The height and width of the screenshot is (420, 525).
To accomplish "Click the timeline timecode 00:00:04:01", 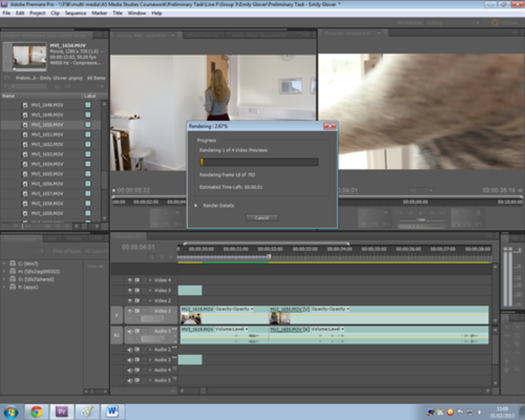I will coord(138,247).
